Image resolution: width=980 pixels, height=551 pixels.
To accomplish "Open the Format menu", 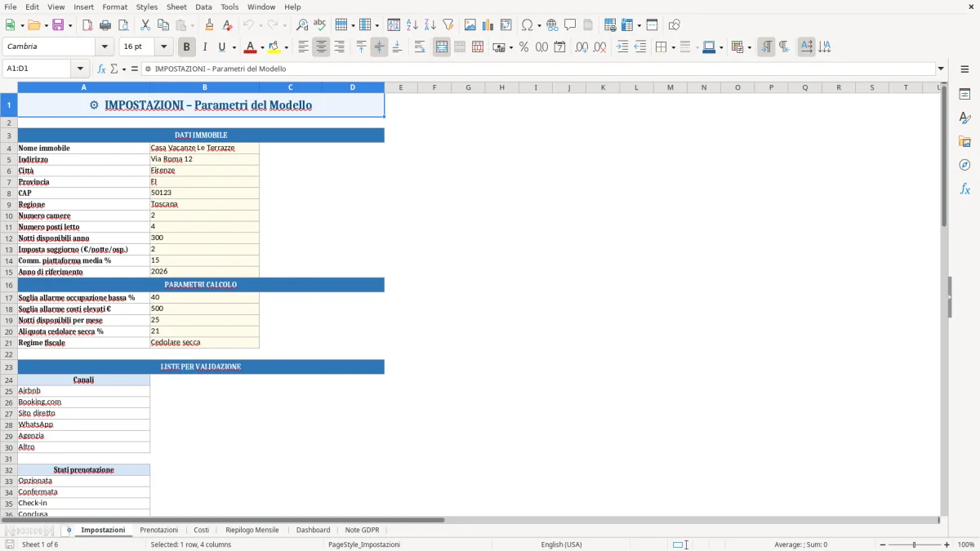I will [114, 7].
